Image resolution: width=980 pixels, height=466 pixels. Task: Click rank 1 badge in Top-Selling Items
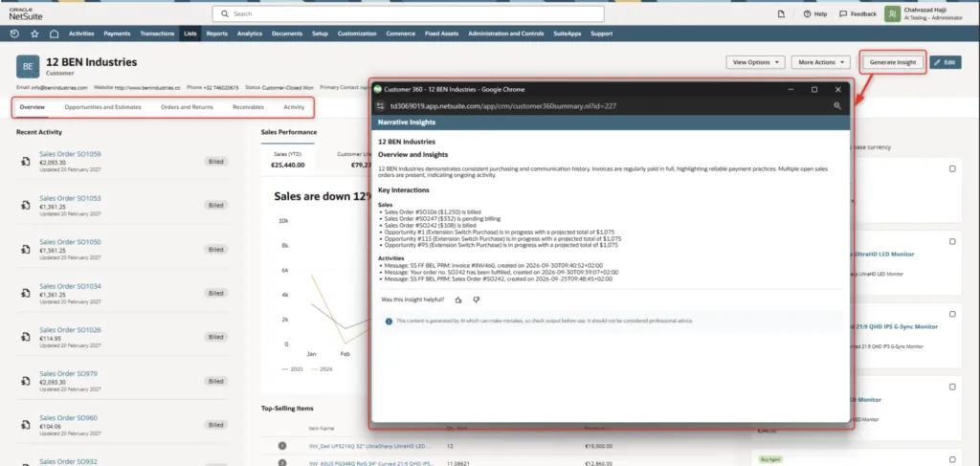(x=282, y=446)
